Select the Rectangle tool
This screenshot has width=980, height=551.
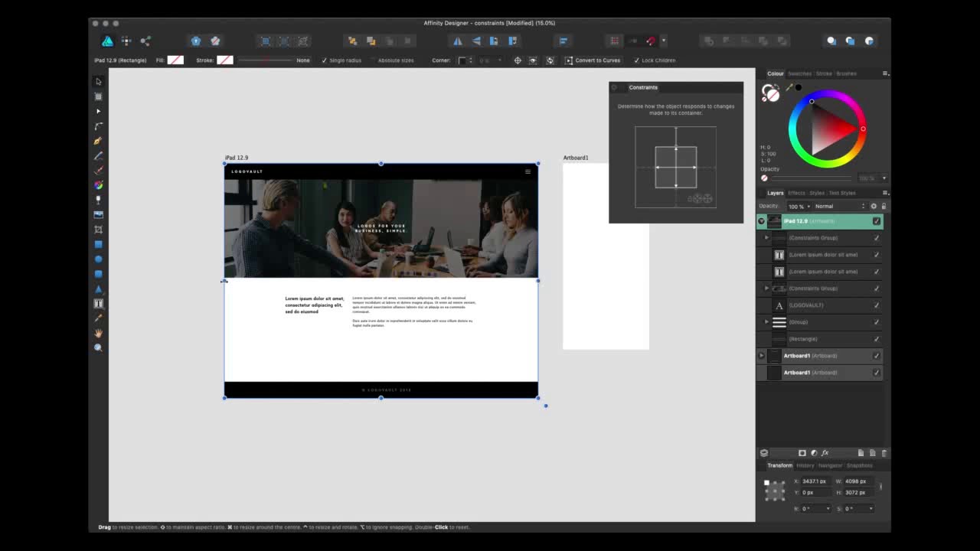98,244
